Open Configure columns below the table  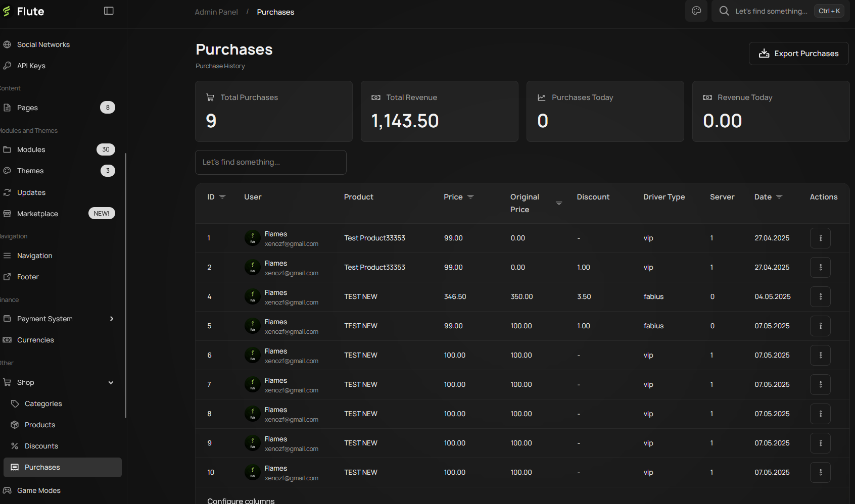[x=241, y=500]
